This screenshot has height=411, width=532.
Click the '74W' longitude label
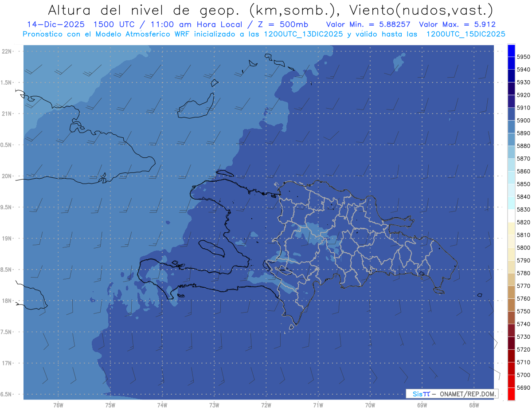(162, 405)
